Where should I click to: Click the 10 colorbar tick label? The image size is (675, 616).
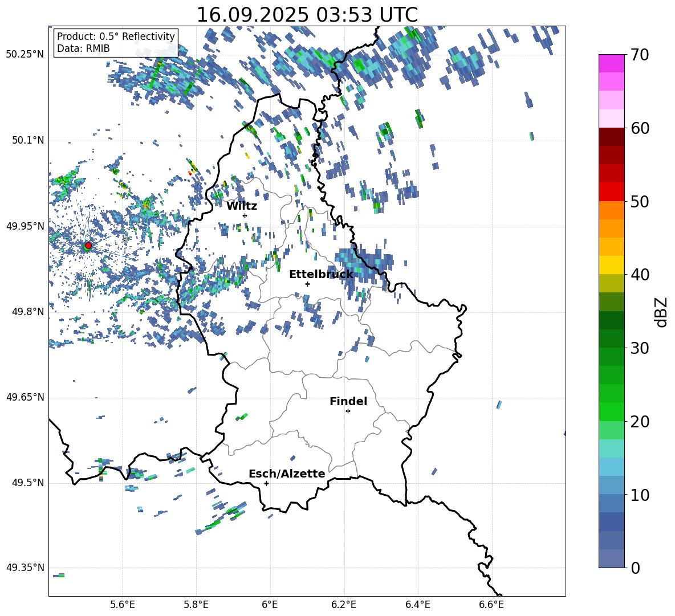tap(640, 495)
